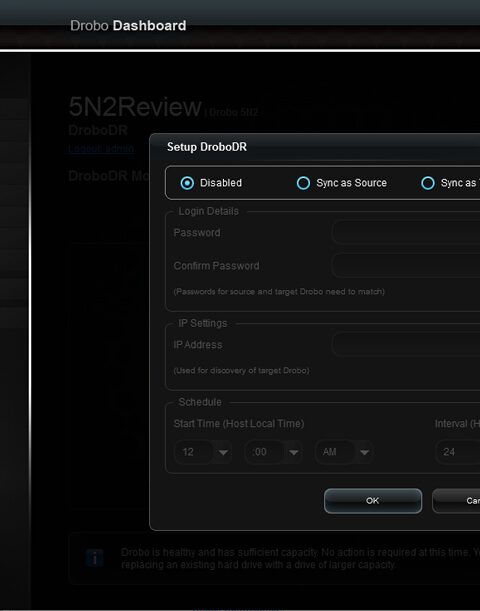The width and height of the screenshot is (480, 611).
Task: Click the target Drobo discovery hint text
Action: coord(241,370)
